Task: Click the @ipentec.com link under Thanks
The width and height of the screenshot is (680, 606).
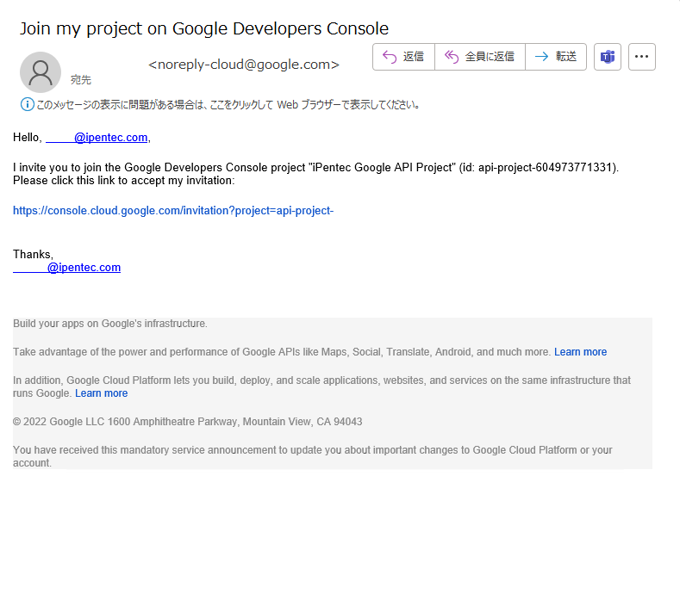Action: [x=67, y=267]
